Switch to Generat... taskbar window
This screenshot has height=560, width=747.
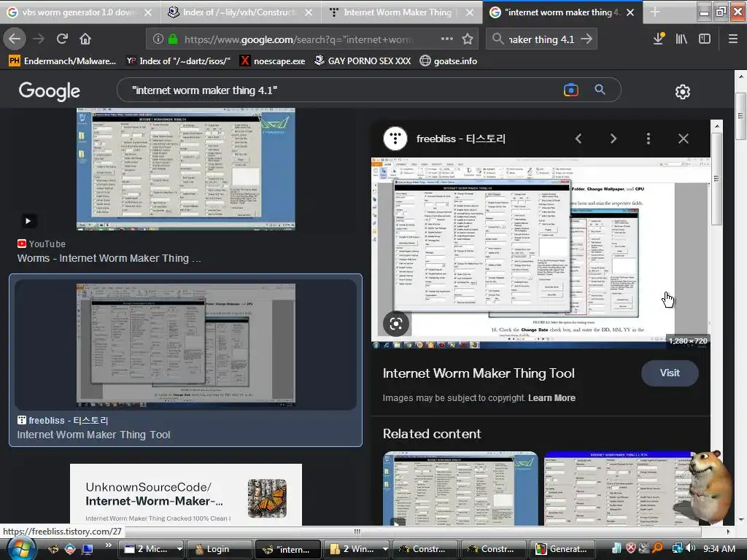pos(562,549)
